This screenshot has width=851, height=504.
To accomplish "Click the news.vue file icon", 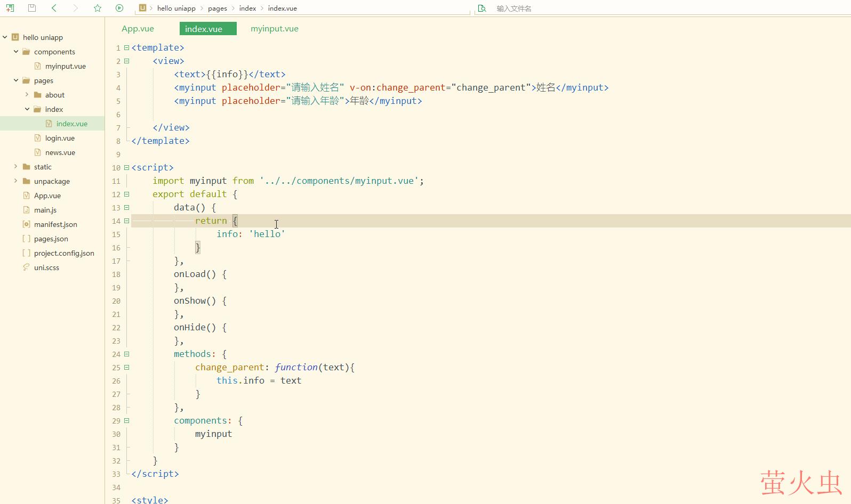I will 37,152.
